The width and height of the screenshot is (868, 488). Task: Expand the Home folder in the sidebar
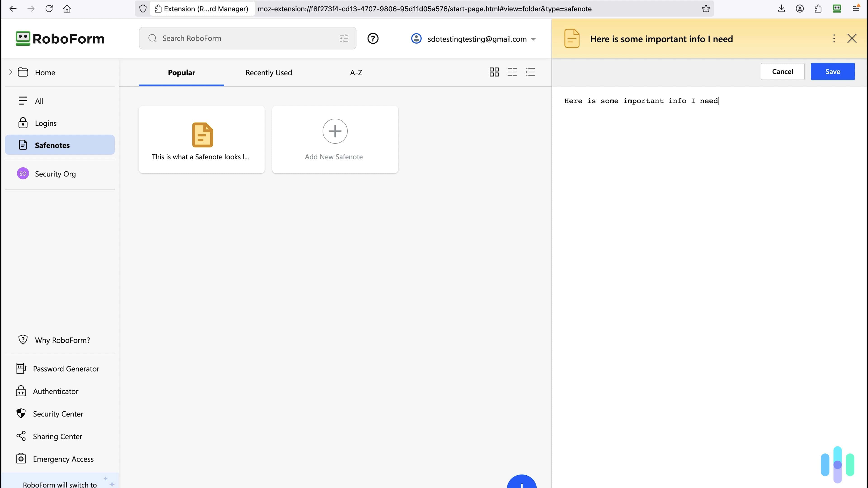pos(10,72)
